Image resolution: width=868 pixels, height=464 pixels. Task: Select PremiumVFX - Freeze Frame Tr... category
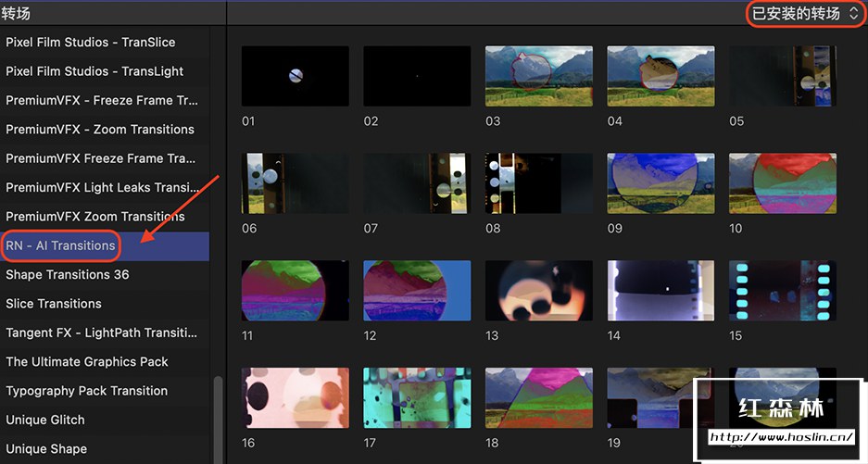pos(105,100)
